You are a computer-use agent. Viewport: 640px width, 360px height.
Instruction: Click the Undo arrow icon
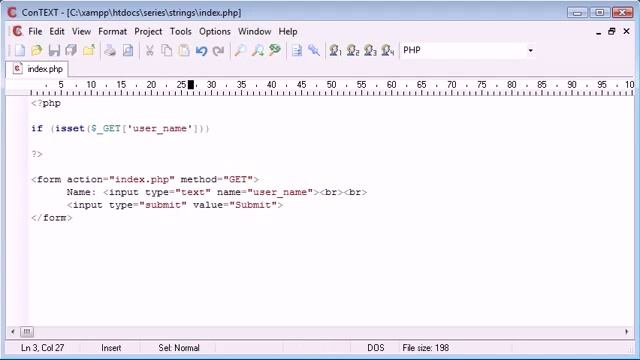point(201,50)
